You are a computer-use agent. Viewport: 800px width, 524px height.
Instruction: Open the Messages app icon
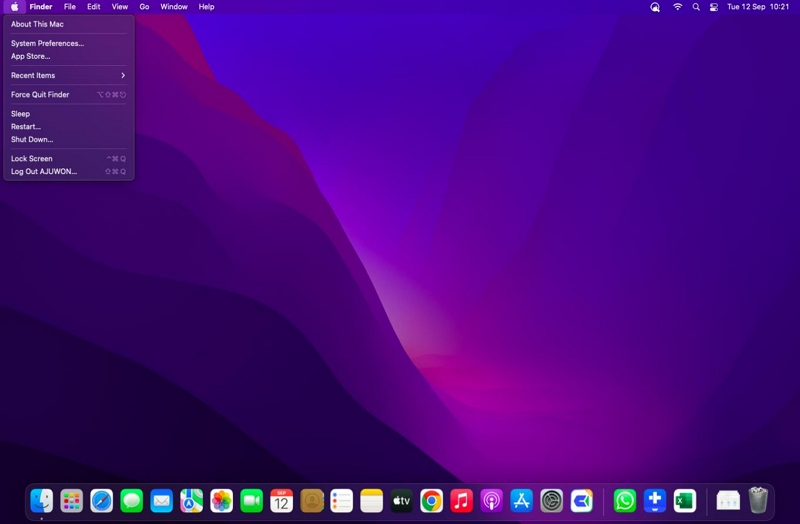[x=132, y=501]
